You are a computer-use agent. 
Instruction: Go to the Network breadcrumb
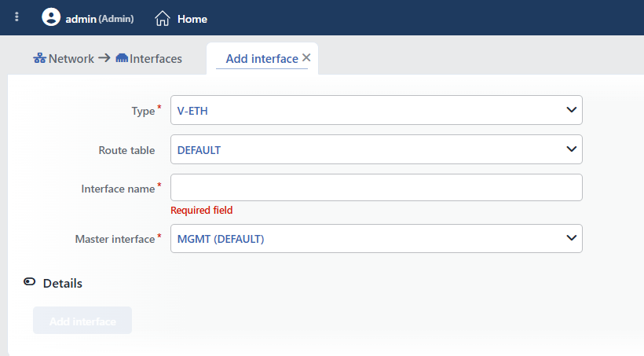71,59
